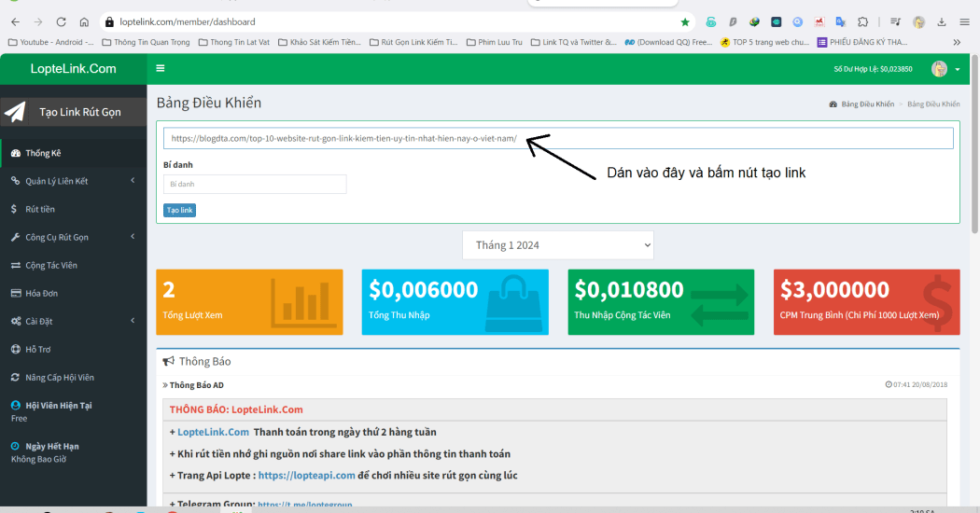Image resolution: width=980 pixels, height=513 pixels.
Task: Click the Hóa Đơn card icon
Action: [x=16, y=293]
